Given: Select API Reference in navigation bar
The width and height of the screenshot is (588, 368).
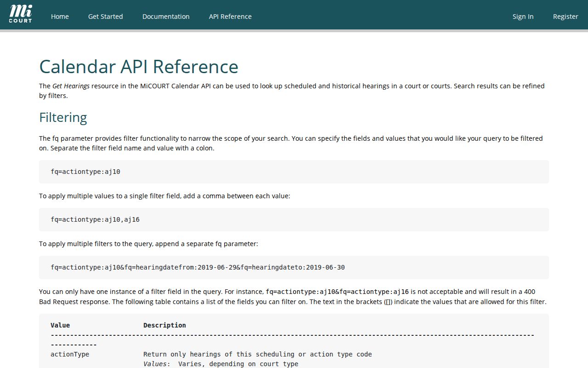Looking at the screenshot, I should pos(230,17).
